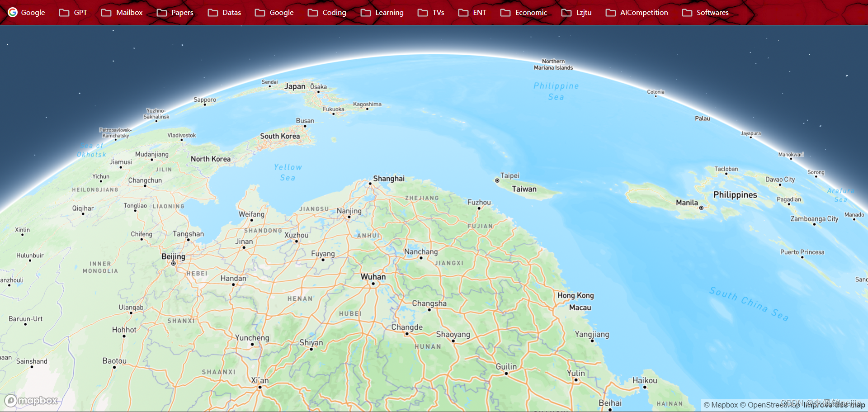Click the Busan city label
This screenshot has width=868, height=412.
coord(305,121)
